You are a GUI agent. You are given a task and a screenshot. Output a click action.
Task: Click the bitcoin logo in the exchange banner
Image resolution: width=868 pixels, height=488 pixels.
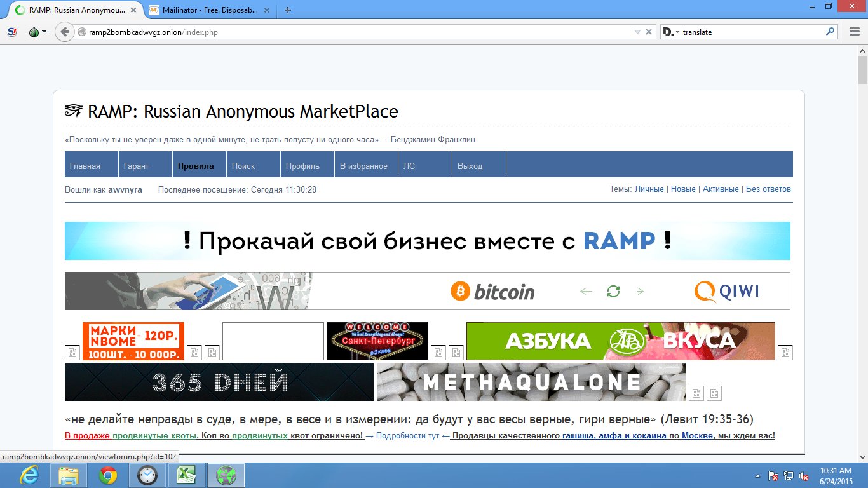(x=492, y=292)
